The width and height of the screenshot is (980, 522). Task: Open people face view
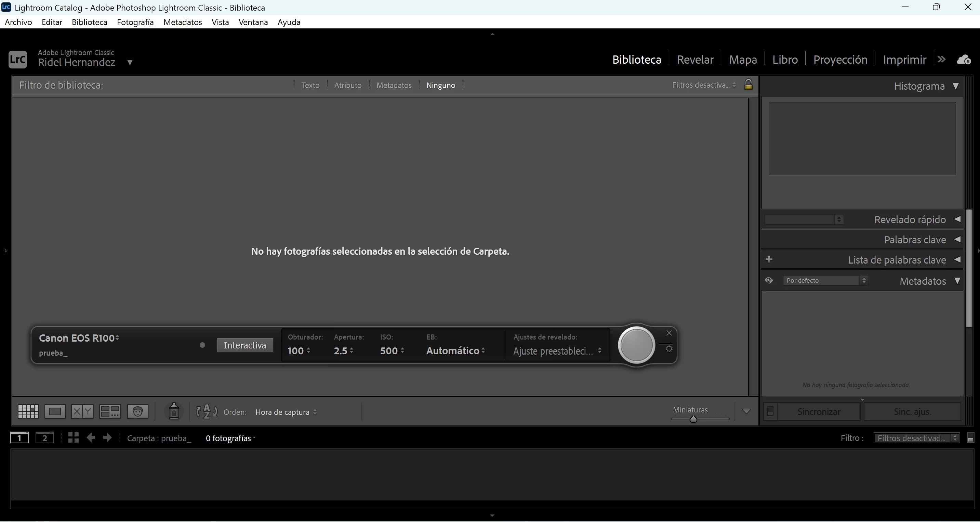pos(138,411)
